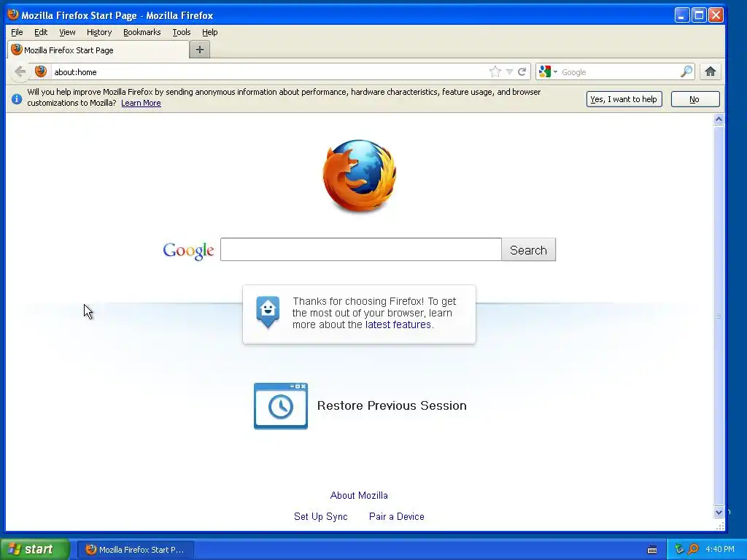Go back using the back arrow button
Image resolution: width=747 pixels, height=560 pixels.
point(20,72)
